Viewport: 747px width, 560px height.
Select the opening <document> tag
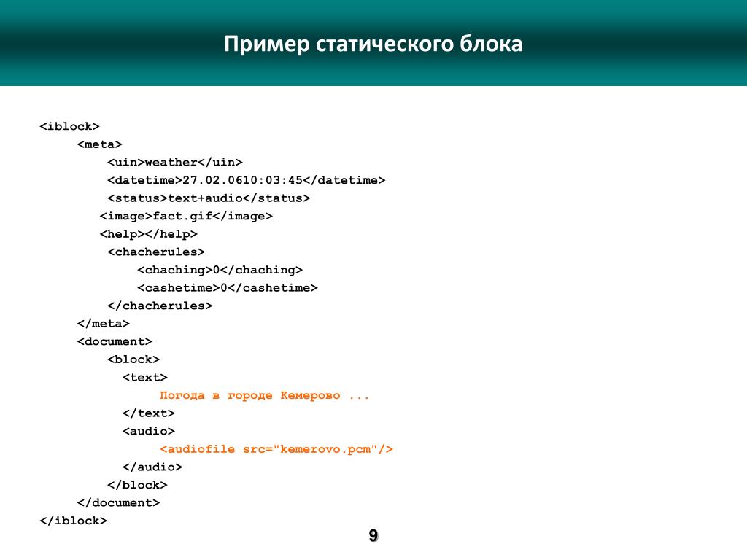coord(115,341)
